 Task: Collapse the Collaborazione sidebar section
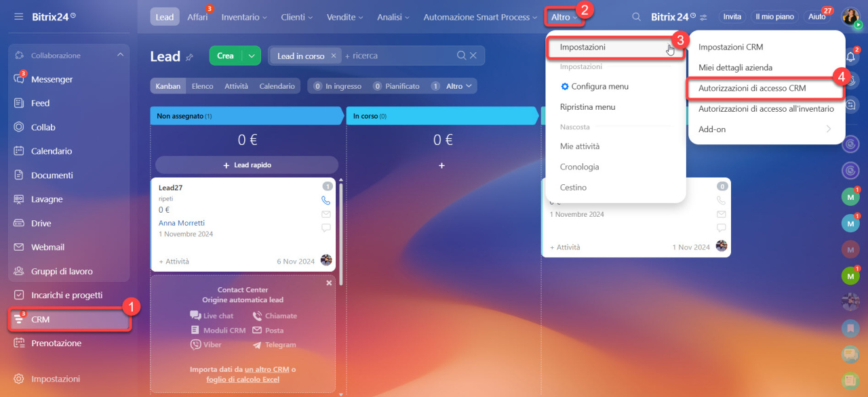[x=120, y=55]
